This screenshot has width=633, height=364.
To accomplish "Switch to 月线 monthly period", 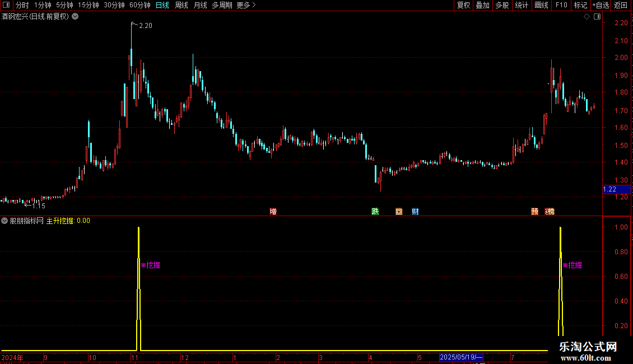I will 200,5.
